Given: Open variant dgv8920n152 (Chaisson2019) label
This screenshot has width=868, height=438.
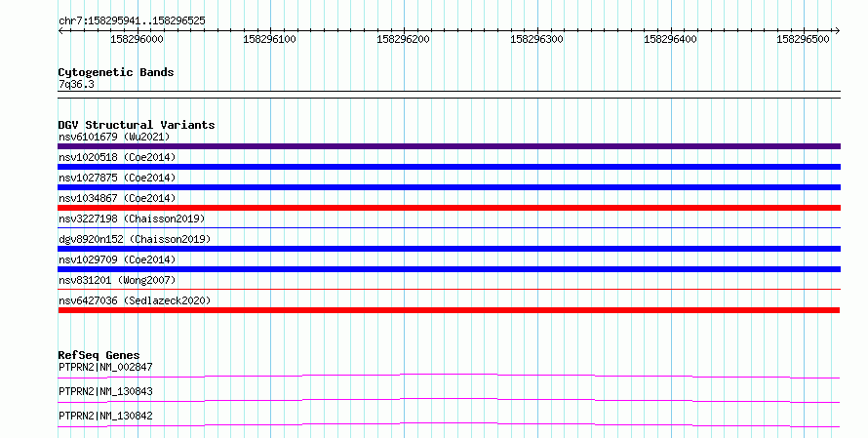Looking at the screenshot, I should [x=135, y=239].
